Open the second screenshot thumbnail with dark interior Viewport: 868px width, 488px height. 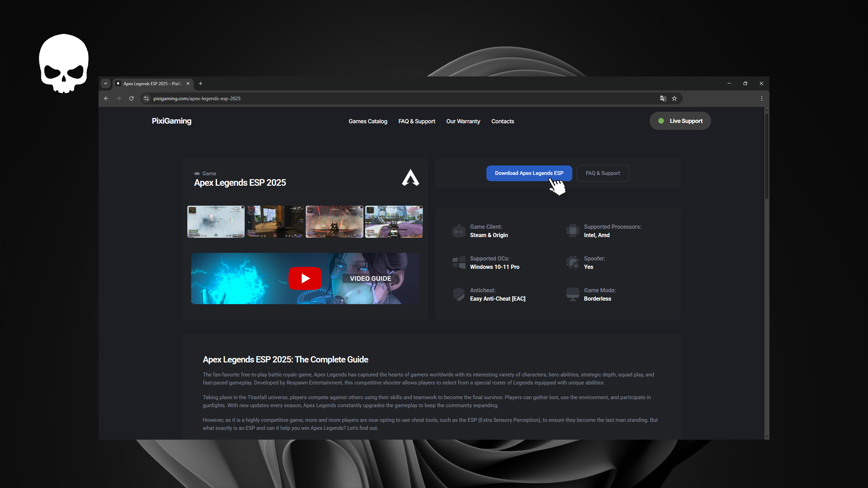[x=275, y=222]
